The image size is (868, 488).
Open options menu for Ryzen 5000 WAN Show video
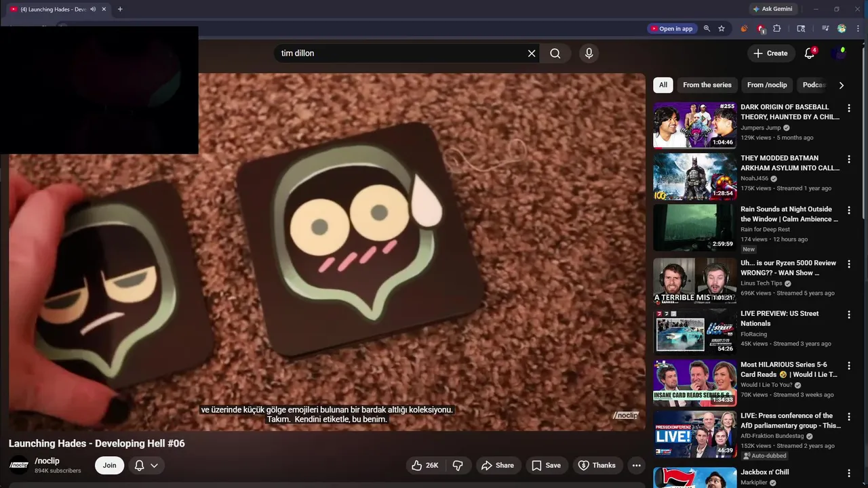(848, 264)
